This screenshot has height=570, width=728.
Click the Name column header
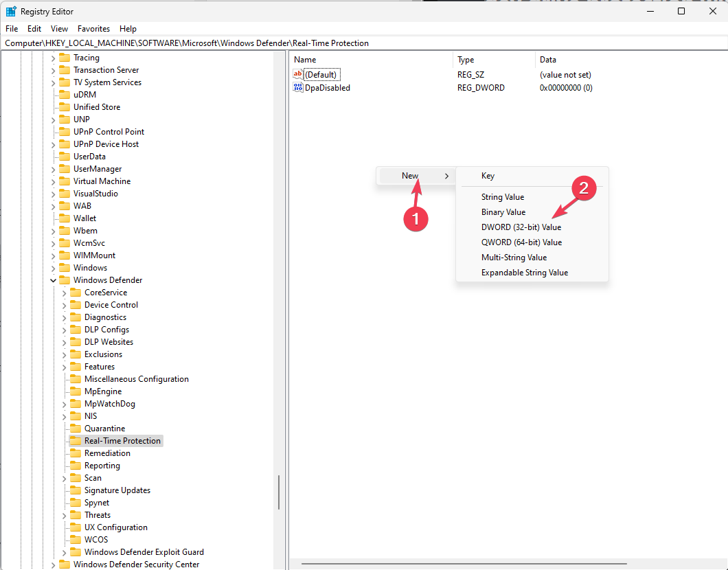371,60
